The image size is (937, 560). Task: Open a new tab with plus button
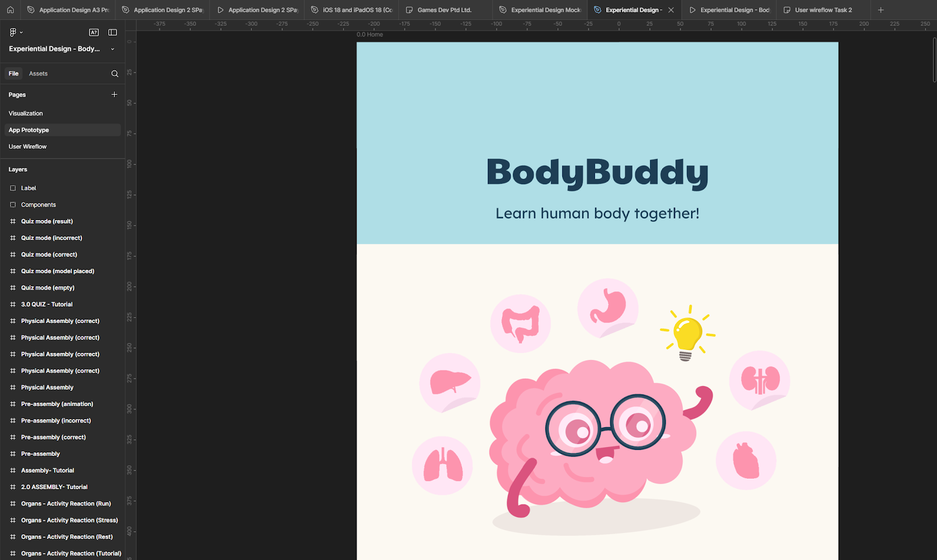coord(881,10)
